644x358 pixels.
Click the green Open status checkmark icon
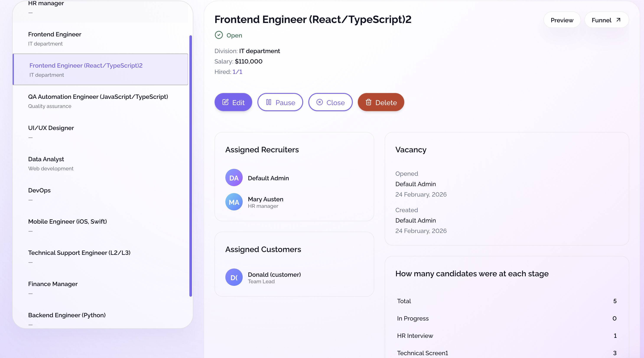(x=219, y=35)
